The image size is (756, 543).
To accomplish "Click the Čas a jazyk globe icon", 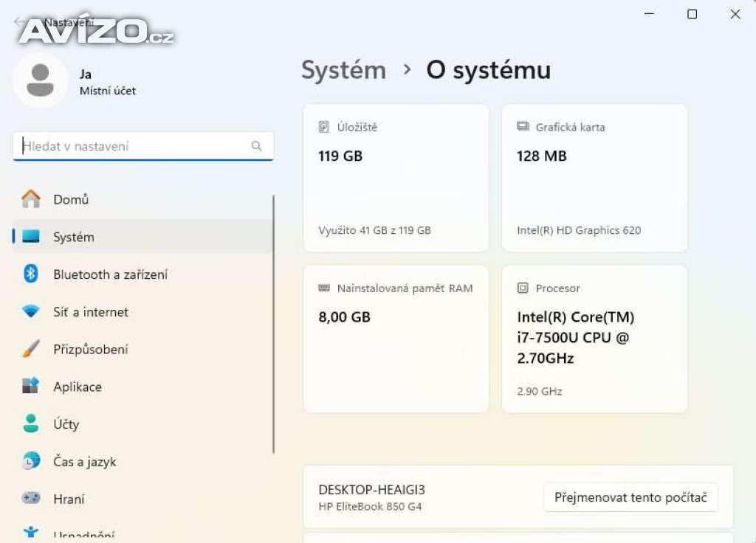I will pos(31,462).
